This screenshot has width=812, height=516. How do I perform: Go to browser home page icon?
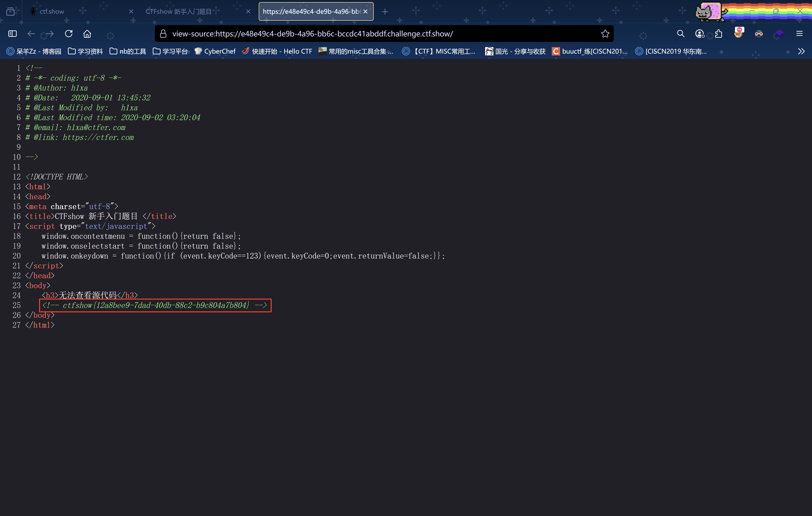[87, 34]
